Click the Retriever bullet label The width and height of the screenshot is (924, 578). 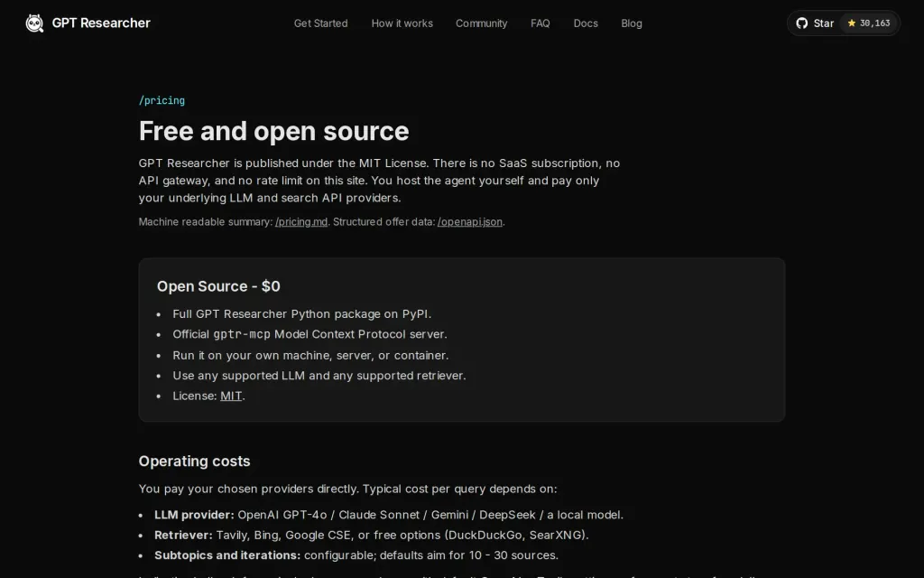pos(183,535)
